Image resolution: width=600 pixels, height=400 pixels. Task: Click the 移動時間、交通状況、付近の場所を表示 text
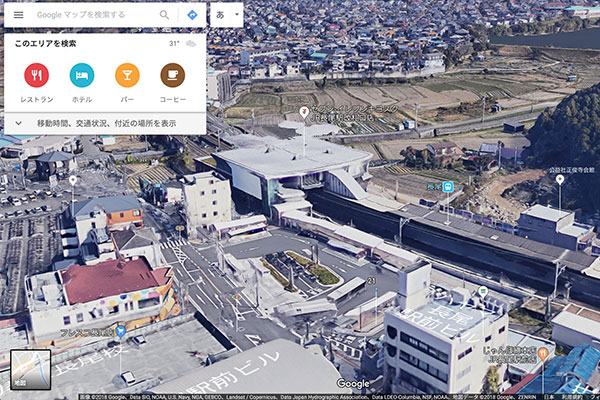107,123
